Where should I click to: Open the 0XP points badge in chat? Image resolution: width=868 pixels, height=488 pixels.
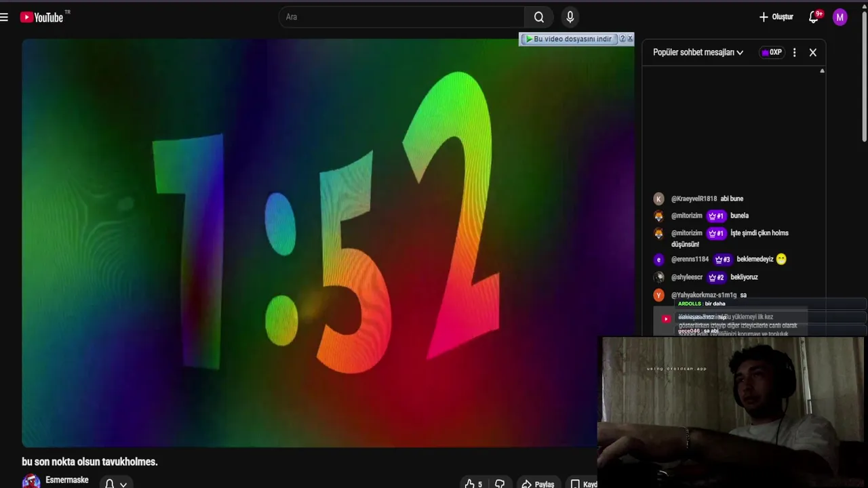[772, 52]
